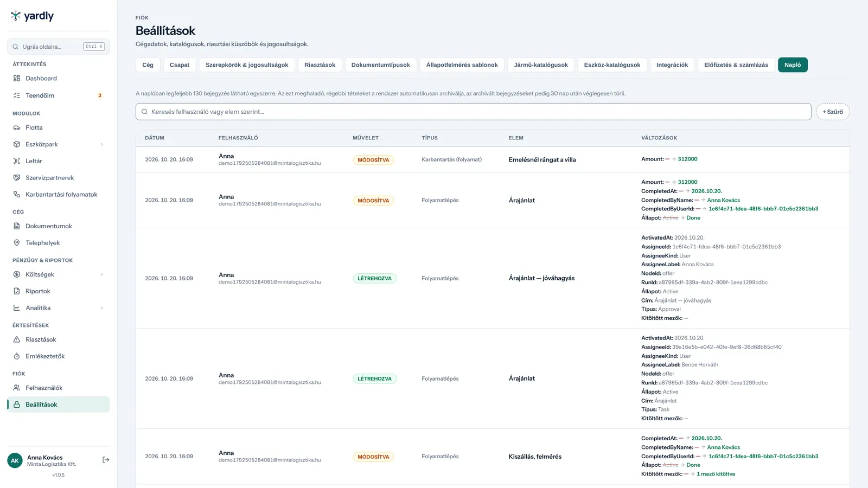The width and height of the screenshot is (868, 488).
Task: Click the Teendőim checklist icon
Action: click(16, 95)
